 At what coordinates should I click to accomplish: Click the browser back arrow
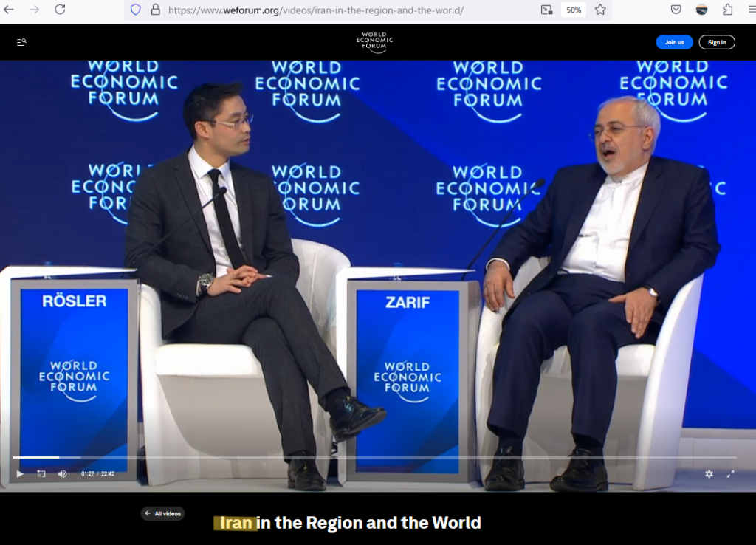click(9, 10)
